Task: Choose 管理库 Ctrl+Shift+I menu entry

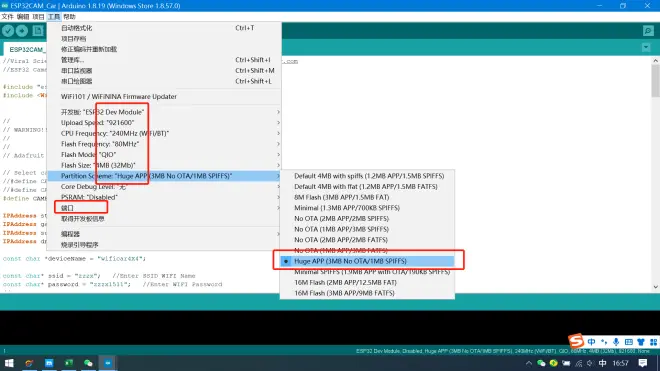Action: click(x=164, y=60)
